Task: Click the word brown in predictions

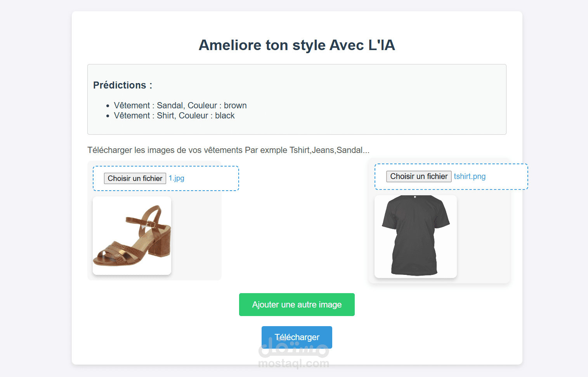Action: pos(235,106)
